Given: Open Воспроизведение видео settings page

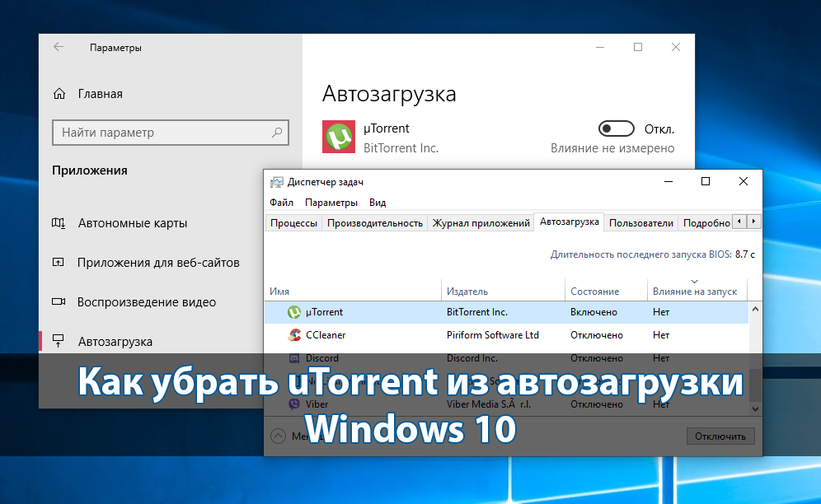Looking at the screenshot, I should [x=147, y=302].
